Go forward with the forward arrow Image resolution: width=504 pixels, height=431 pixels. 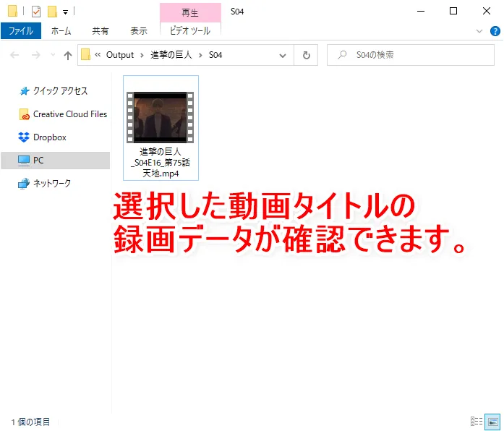(35, 55)
